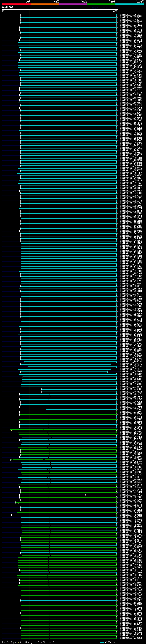Click the UniRef100_P47916 hit label
The image size is (146, 644).
[131, 90]
